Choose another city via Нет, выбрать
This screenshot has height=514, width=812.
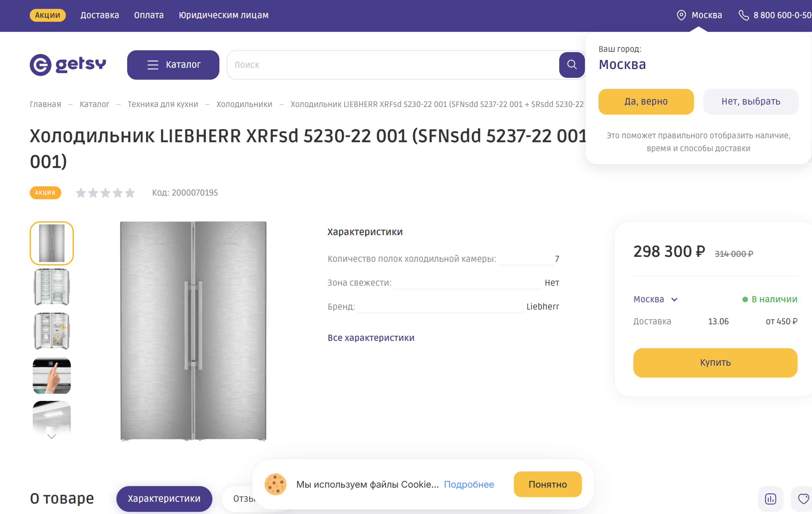tap(751, 102)
